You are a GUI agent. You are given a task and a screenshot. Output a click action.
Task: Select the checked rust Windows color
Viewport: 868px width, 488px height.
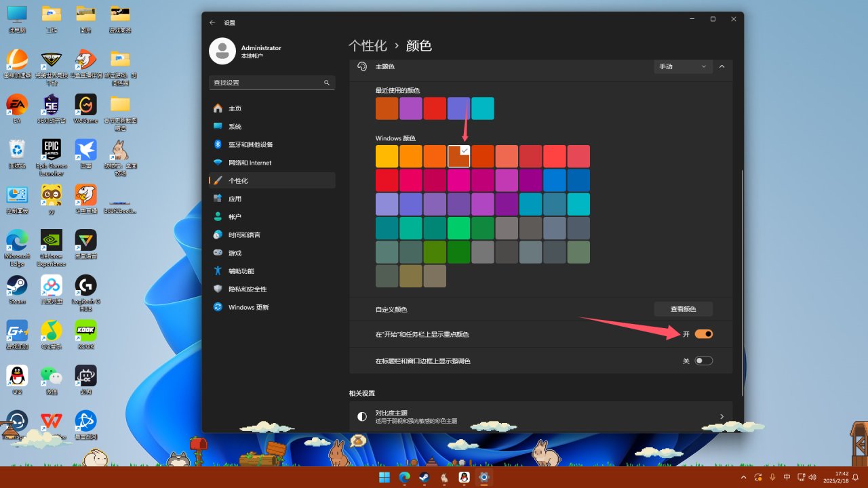click(x=459, y=157)
